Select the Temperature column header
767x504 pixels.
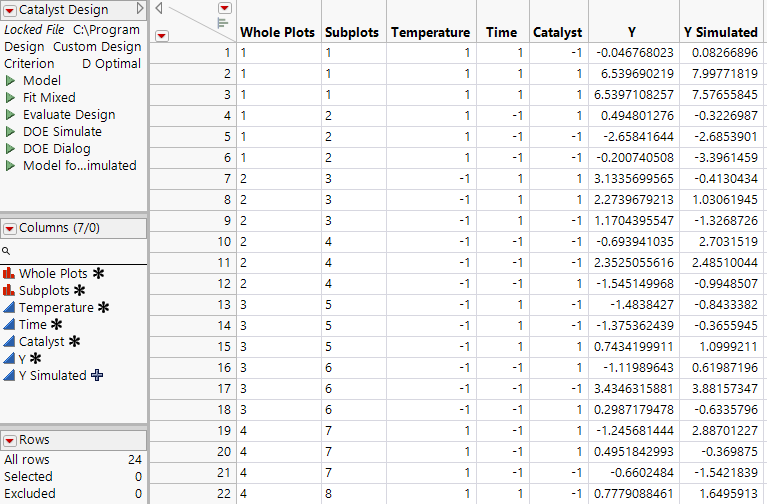click(x=430, y=32)
